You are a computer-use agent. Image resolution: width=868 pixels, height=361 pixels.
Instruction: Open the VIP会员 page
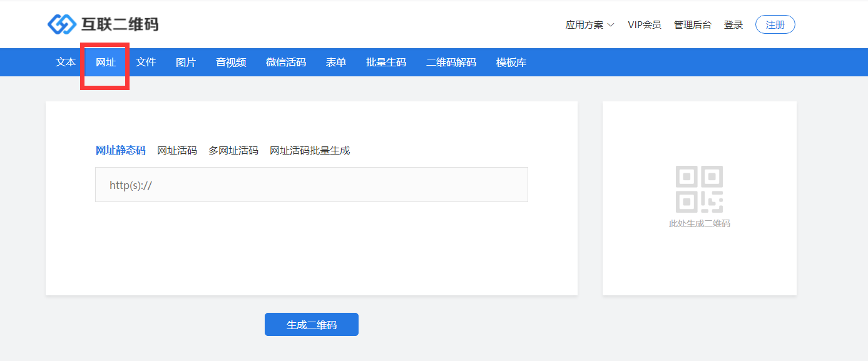pyautogui.click(x=644, y=25)
